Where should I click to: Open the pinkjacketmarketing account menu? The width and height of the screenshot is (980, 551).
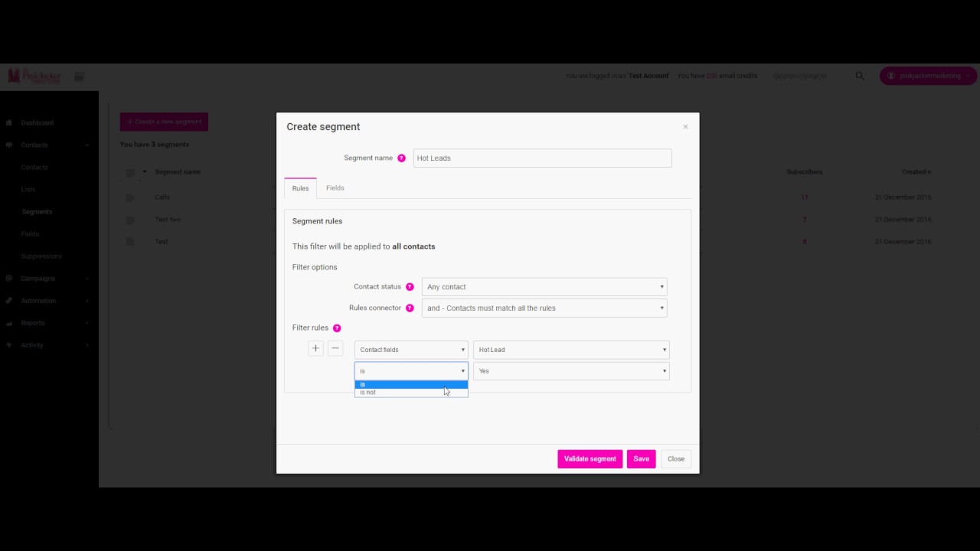coord(928,76)
